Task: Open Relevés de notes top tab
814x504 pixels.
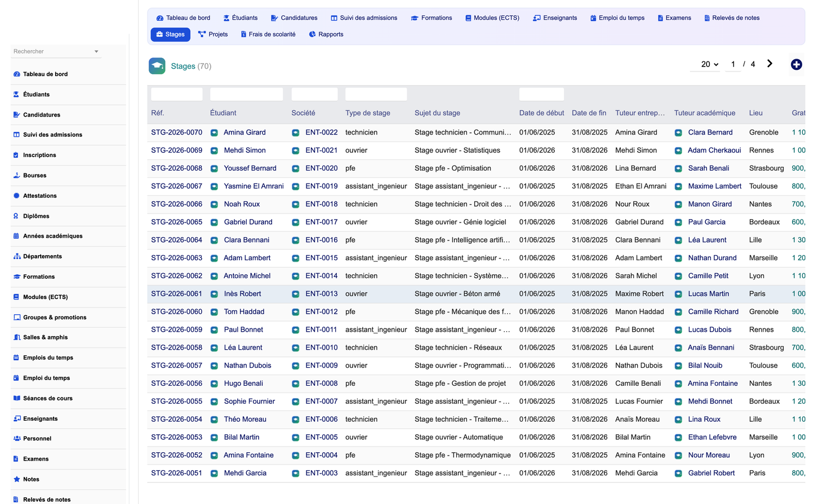Action: pos(732,18)
